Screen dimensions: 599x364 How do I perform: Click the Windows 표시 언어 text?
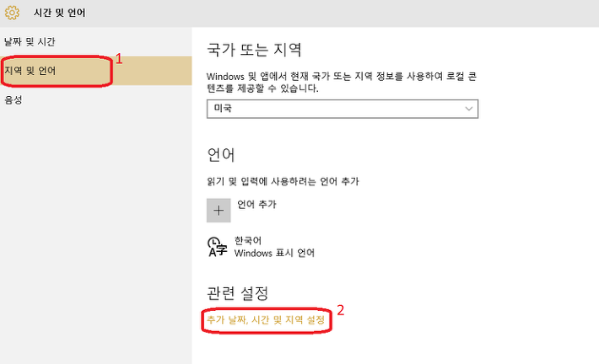click(x=274, y=253)
